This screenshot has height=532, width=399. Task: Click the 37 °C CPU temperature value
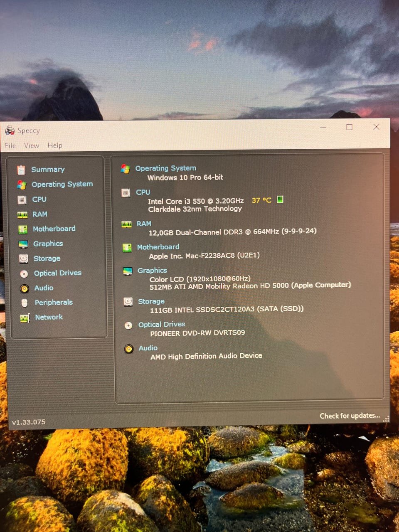pos(261,200)
